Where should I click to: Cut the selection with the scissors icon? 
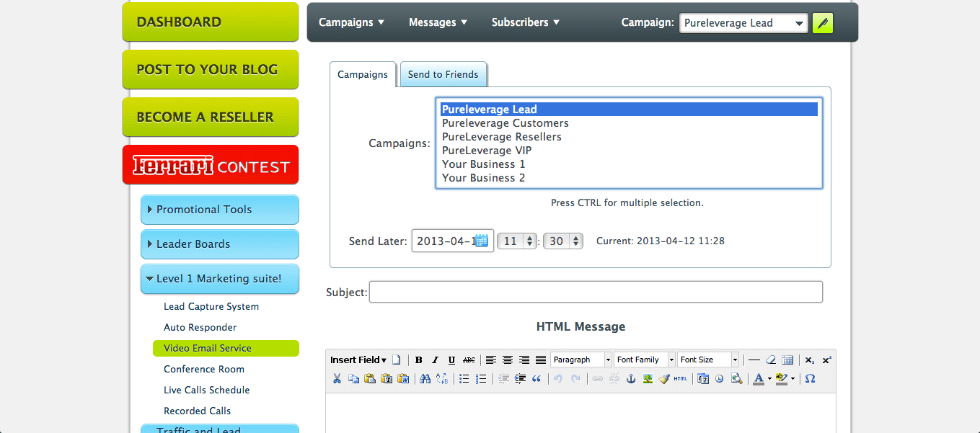[x=337, y=378]
